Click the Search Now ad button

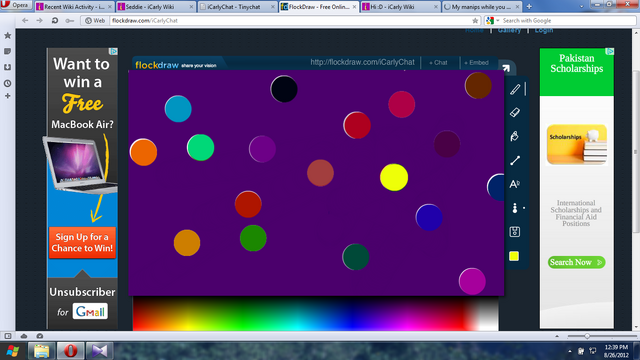pyautogui.click(x=576, y=262)
